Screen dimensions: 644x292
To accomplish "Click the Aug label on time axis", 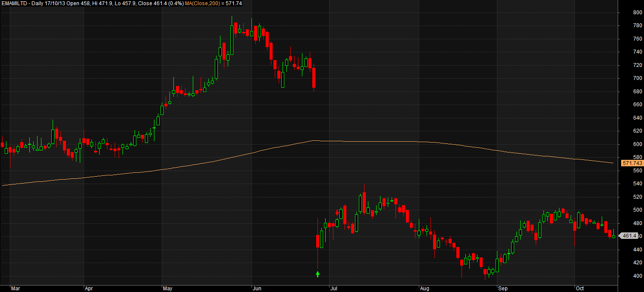I will [x=424, y=288].
